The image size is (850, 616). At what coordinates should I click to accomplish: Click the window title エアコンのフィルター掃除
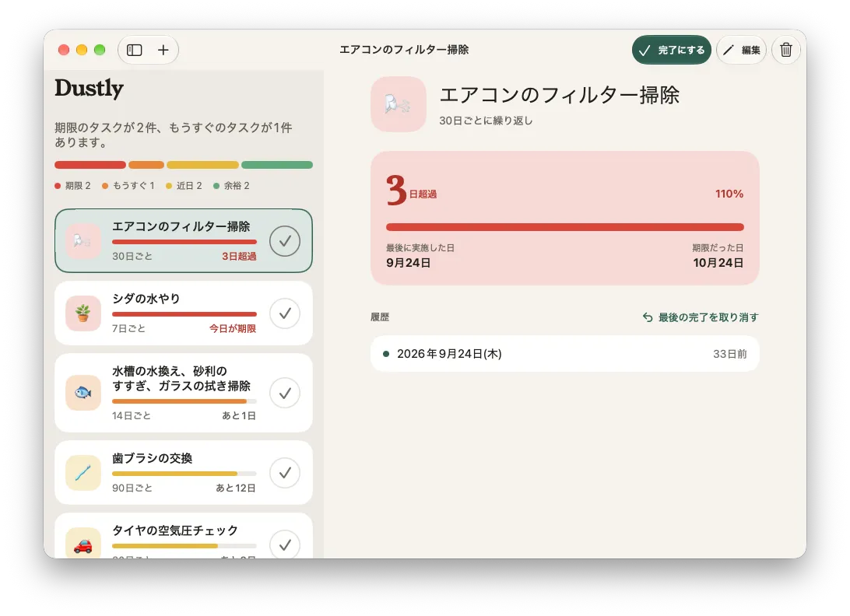pos(404,50)
